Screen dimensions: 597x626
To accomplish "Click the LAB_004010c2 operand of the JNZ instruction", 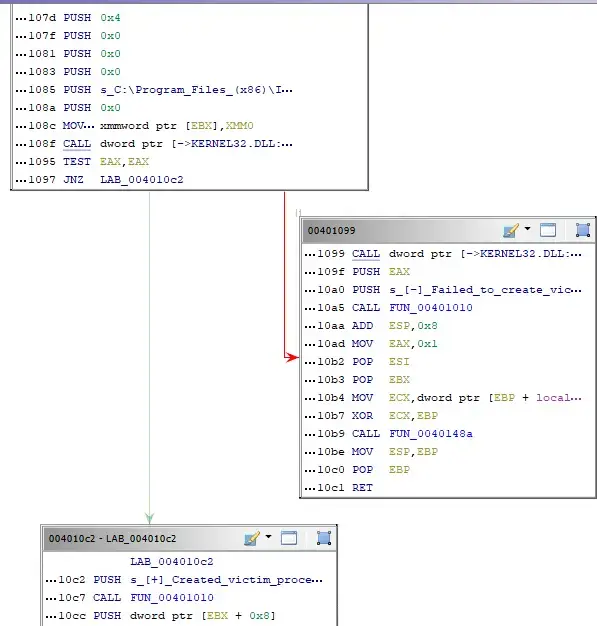I will click(142, 180).
